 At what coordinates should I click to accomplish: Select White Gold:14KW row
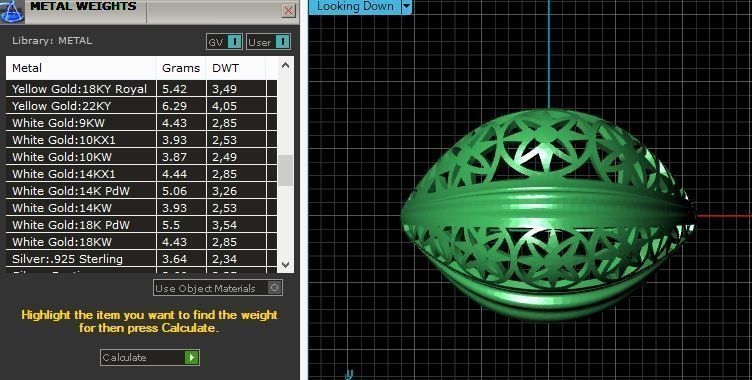141,208
